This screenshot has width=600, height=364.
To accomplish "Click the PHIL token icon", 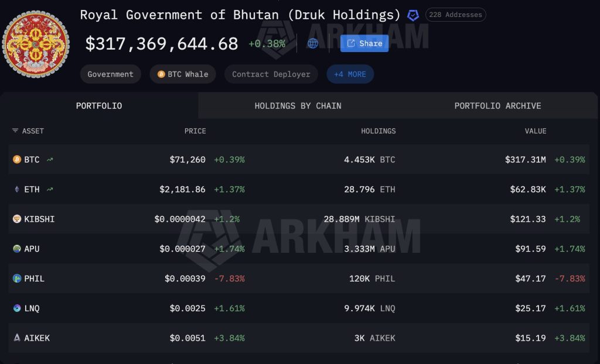I will pyautogui.click(x=17, y=279).
